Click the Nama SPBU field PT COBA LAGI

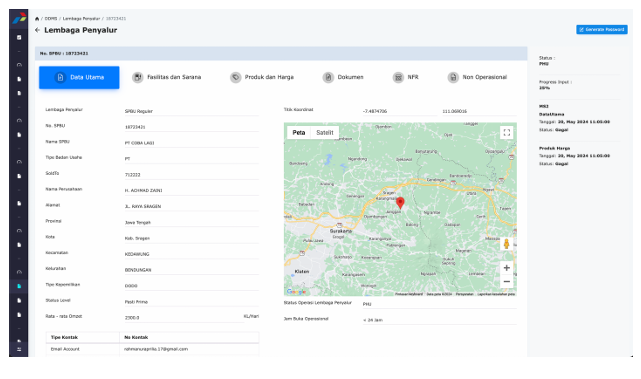(192, 143)
